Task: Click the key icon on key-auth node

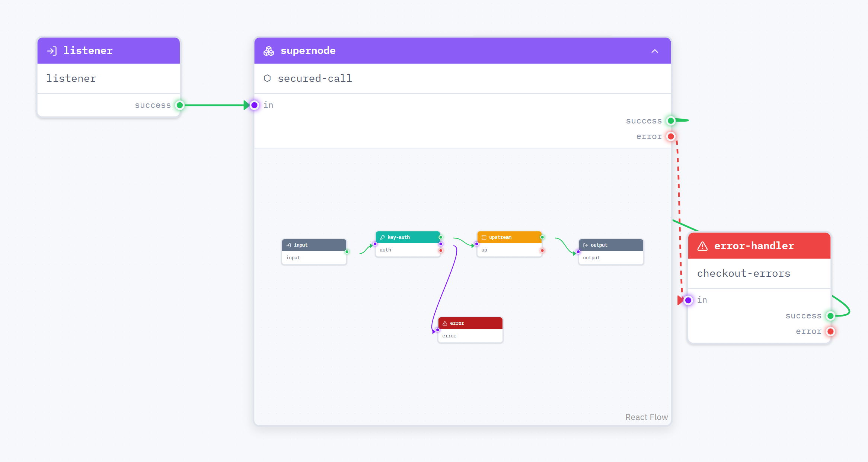Action: pyautogui.click(x=382, y=237)
